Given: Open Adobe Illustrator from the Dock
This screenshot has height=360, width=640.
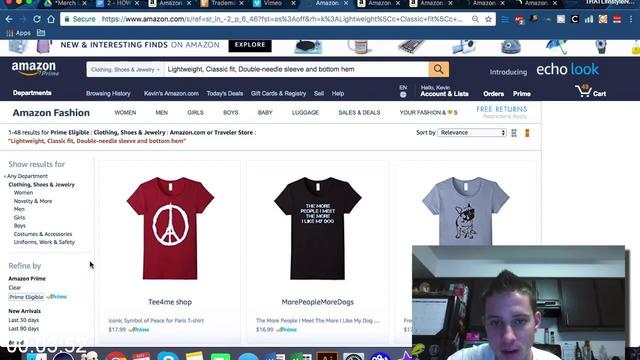Looking at the screenshot, I should [327, 356].
